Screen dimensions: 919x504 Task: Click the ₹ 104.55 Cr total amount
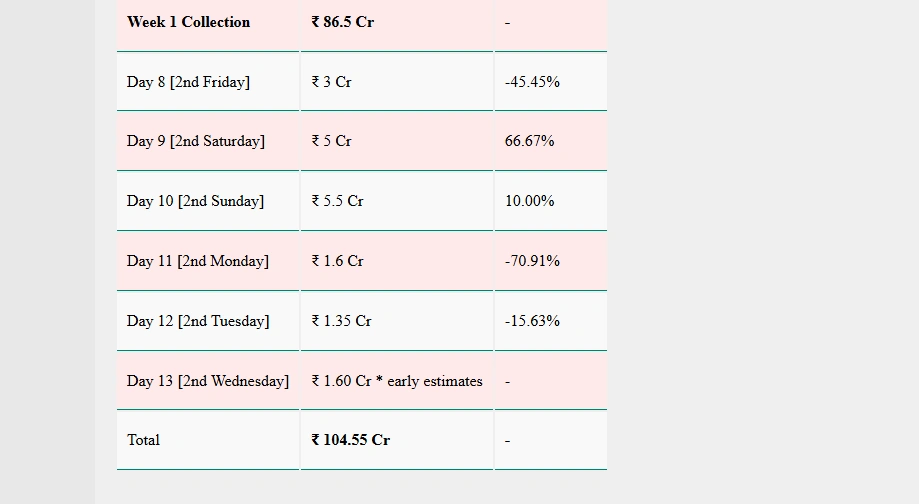pos(350,440)
